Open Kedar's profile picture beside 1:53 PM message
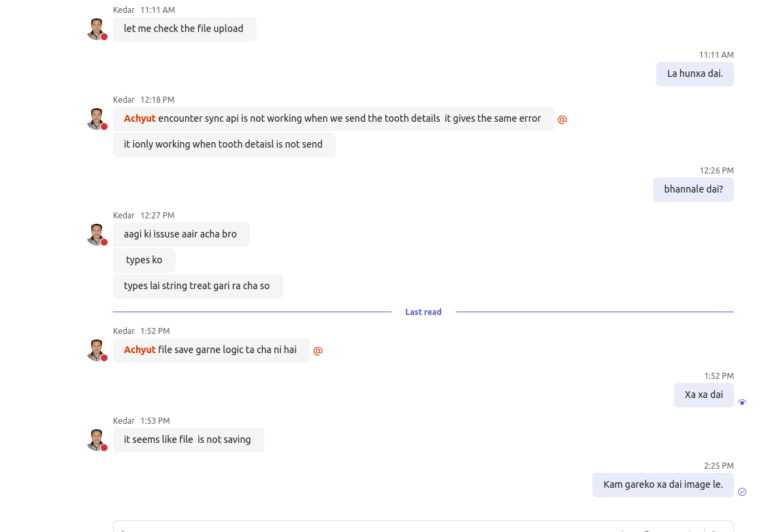 pyautogui.click(x=97, y=440)
